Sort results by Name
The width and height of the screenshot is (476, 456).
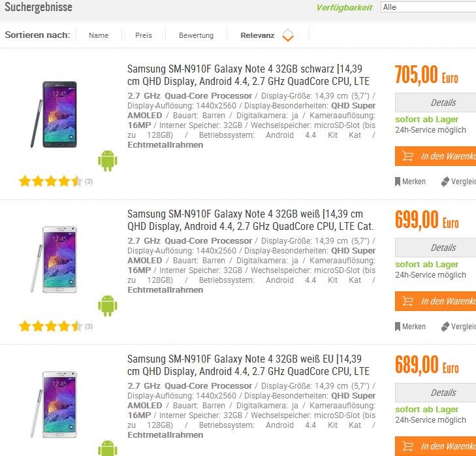click(x=99, y=35)
